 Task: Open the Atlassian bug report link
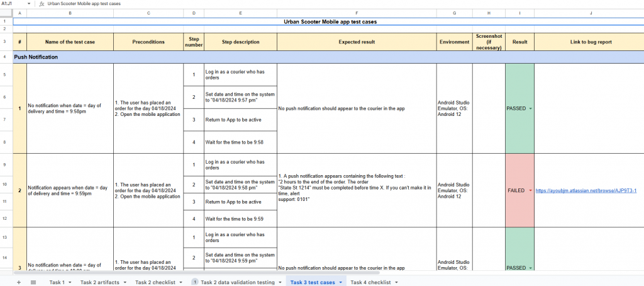586,190
